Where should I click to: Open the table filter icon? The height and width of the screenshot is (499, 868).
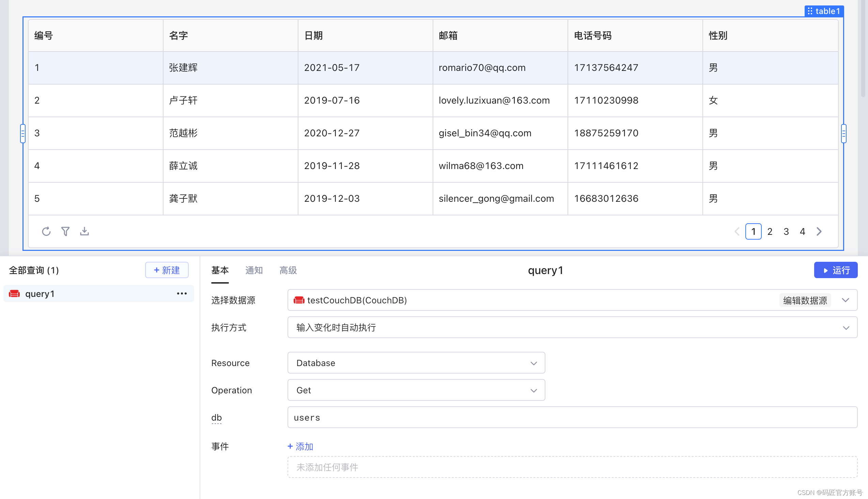(x=65, y=231)
